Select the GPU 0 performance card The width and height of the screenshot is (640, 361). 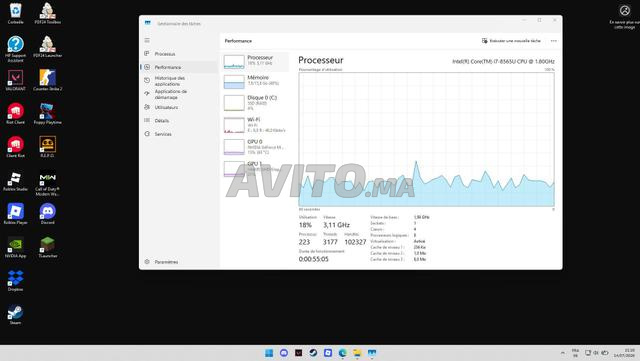(x=256, y=147)
